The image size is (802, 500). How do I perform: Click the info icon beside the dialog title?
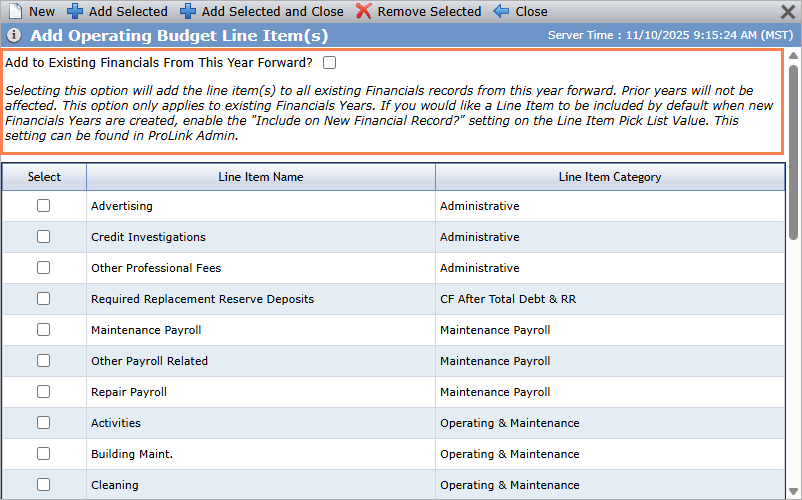coord(14,35)
